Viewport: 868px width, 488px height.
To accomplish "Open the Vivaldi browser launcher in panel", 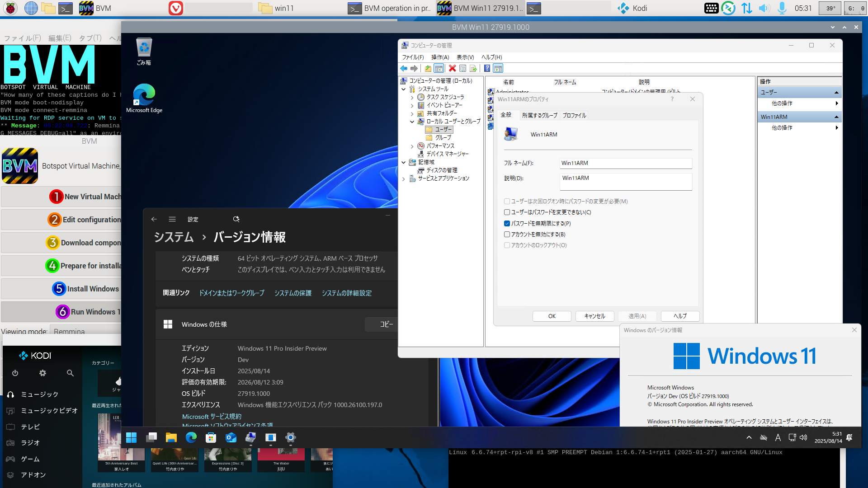I will click(176, 8).
